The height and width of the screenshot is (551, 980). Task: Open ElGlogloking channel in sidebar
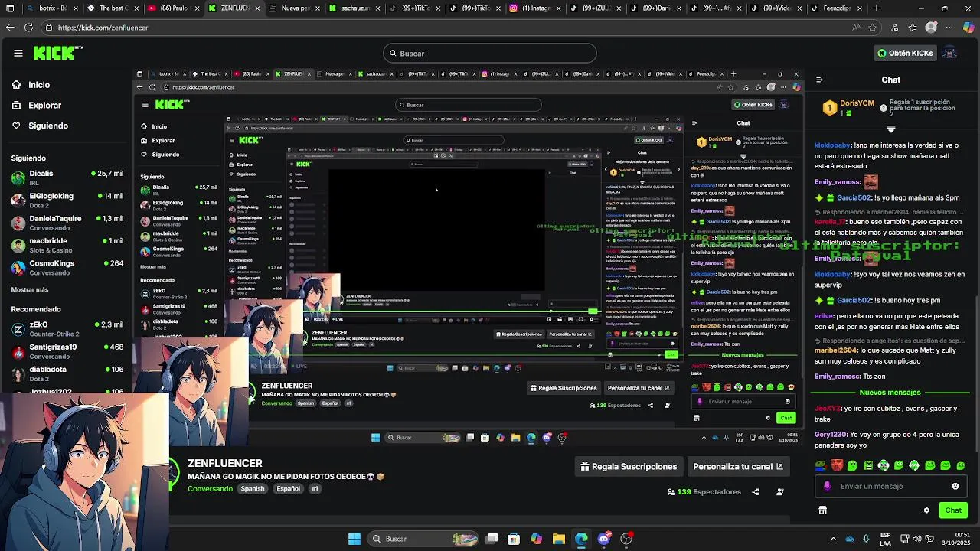point(67,201)
